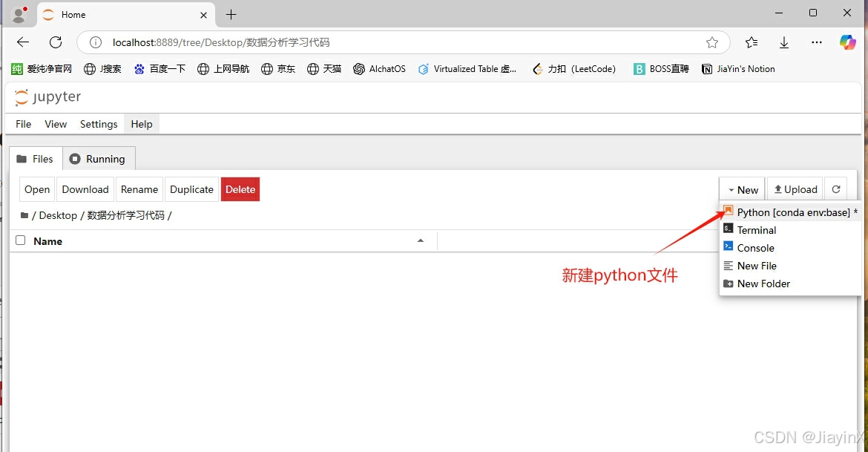This screenshot has width=868, height=452.
Task: Open the Help menu
Action: click(142, 124)
